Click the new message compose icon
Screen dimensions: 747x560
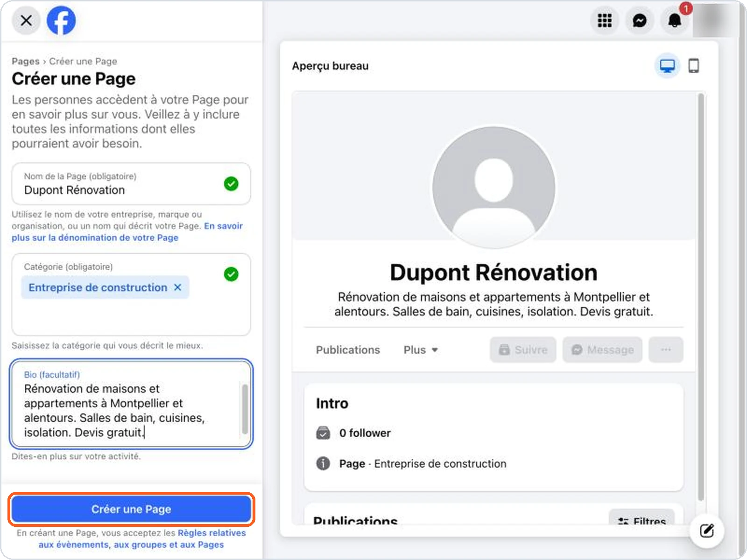point(707,531)
